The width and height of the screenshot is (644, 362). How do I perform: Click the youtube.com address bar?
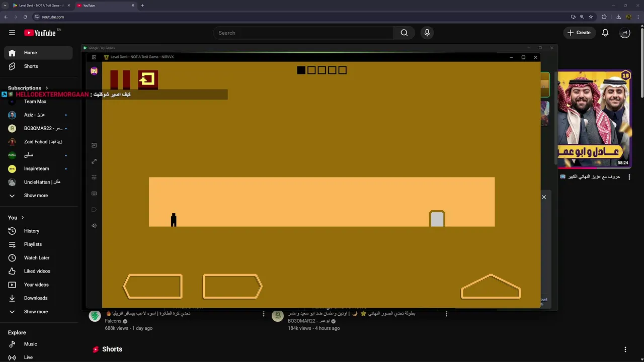point(302,17)
